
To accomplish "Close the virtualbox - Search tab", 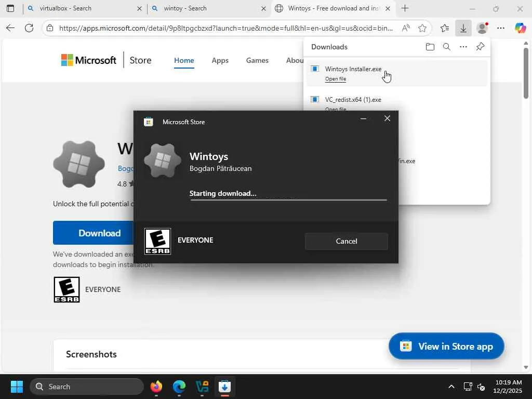I will [139, 8].
